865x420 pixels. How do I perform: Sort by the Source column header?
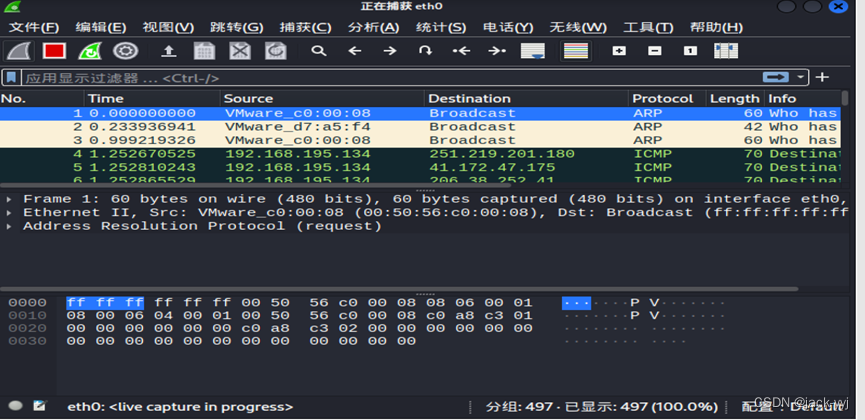point(322,99)
